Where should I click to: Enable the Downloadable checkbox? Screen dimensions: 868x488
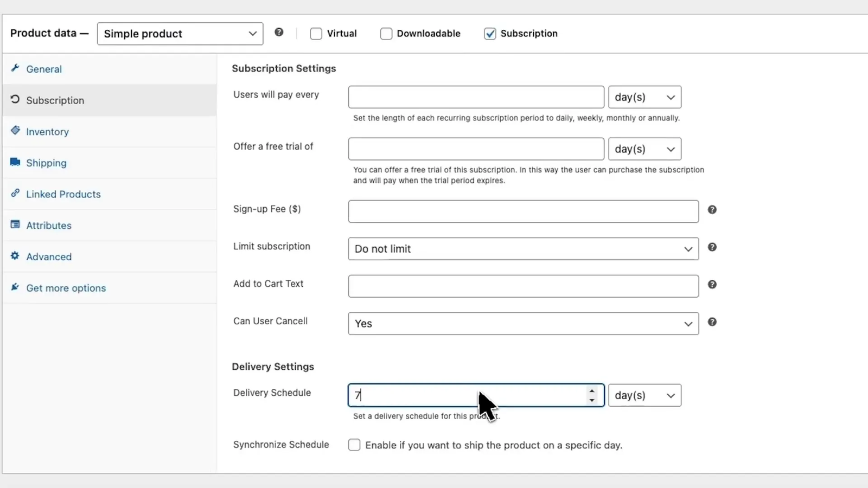click(386, 34)
